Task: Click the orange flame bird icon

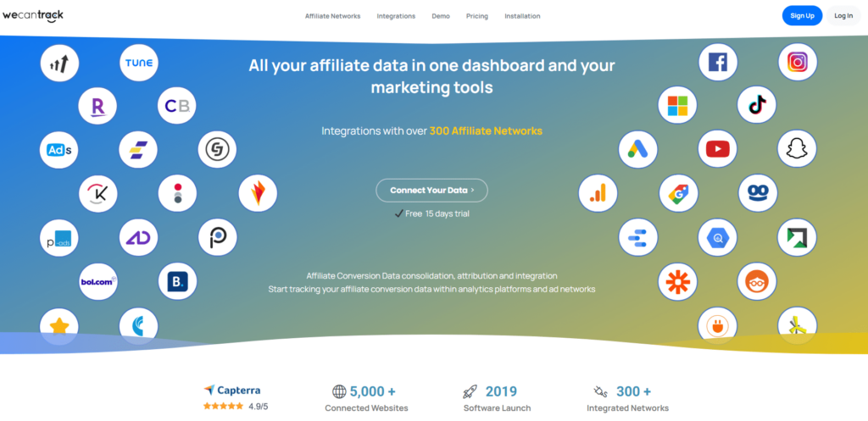Action: [258, 194]
